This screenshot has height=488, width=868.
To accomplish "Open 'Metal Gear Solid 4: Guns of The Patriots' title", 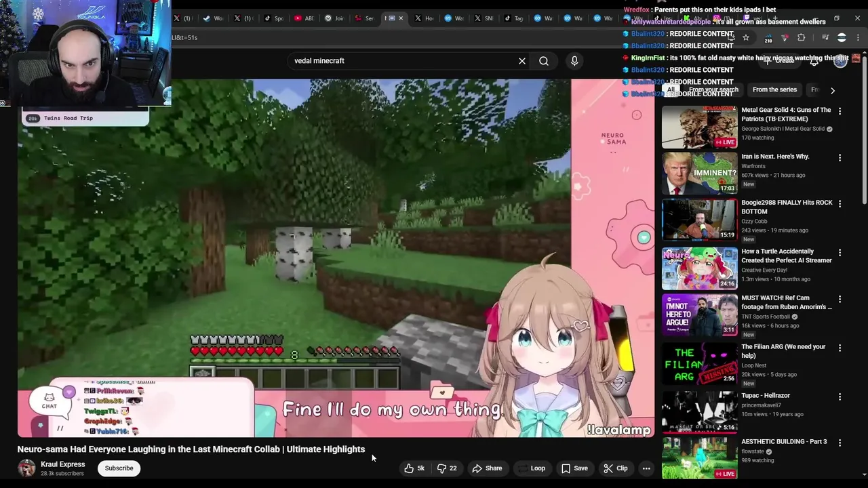I will pos(786,115).
